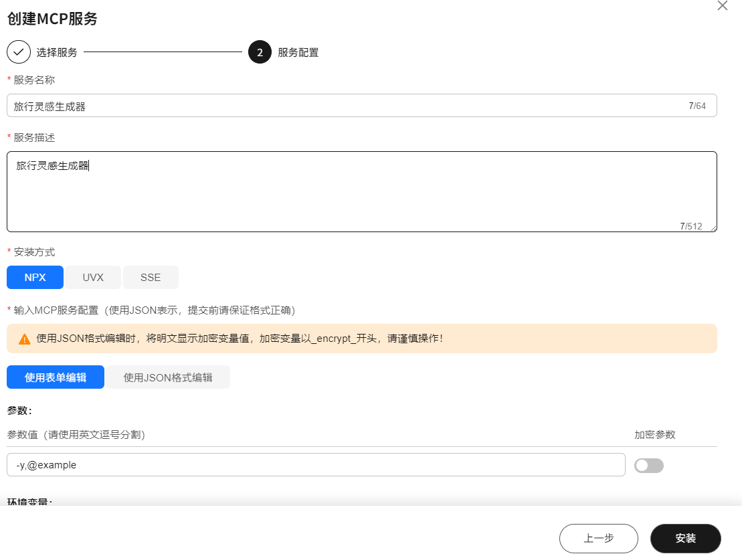Viewport: 742px width, 560px height.
Task: Click the 服务名称 input field
Action: [361, 106]
